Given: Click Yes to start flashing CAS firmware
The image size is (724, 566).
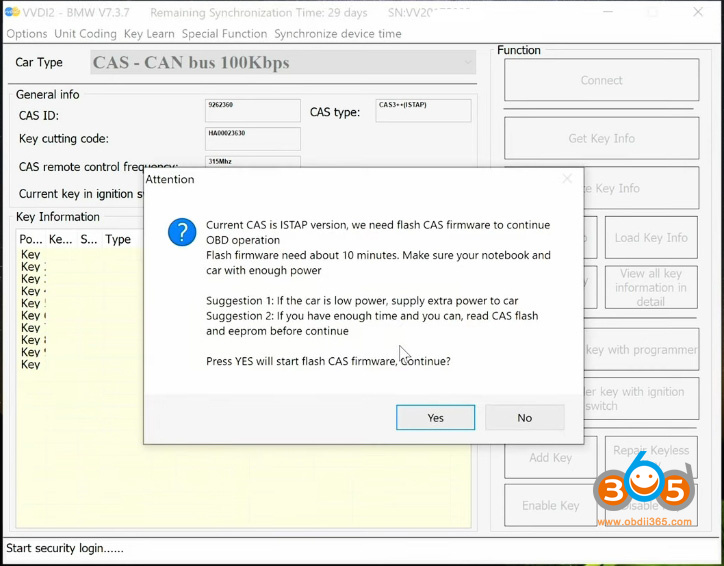Looking at the screenshot, I should pyautogui.click(x=435, y=417).
